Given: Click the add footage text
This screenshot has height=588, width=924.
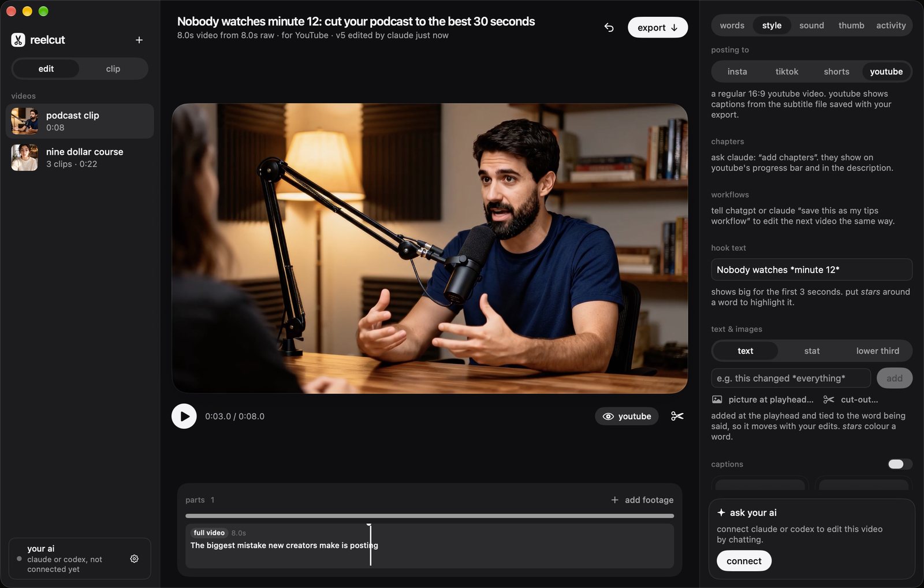Looking at the screenshot, I should click(x=649, y=500).
